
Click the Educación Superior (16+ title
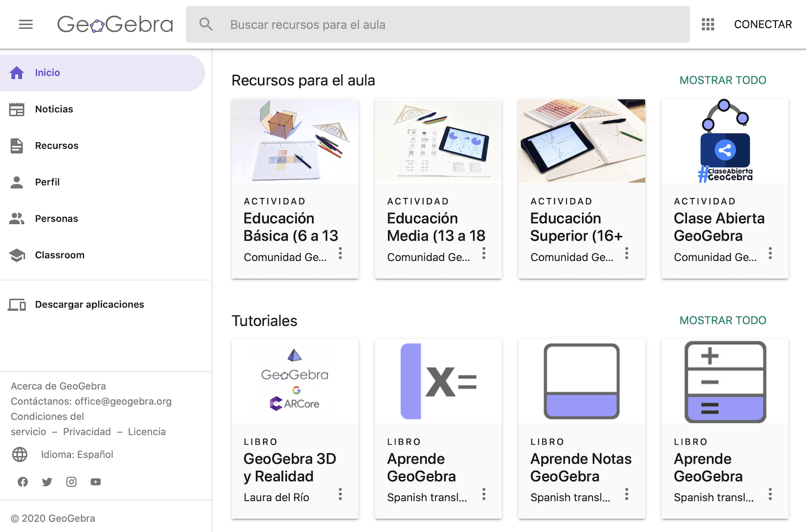576,227
